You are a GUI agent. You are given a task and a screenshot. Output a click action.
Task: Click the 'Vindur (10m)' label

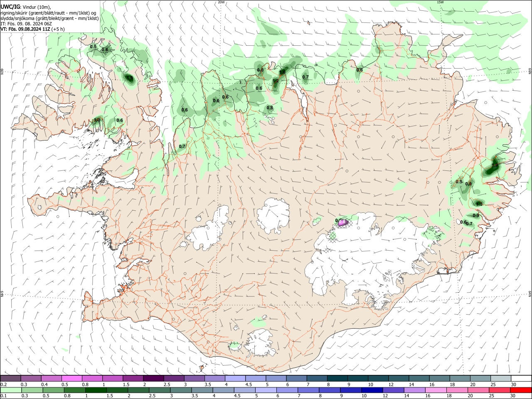click(x=36, y=7)
